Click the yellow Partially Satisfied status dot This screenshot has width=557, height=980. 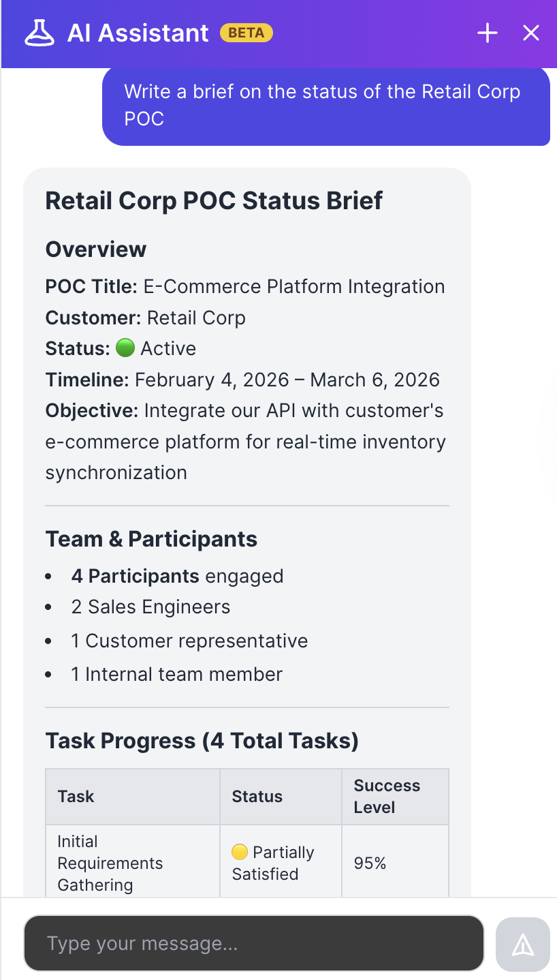(x=240, y=852)
